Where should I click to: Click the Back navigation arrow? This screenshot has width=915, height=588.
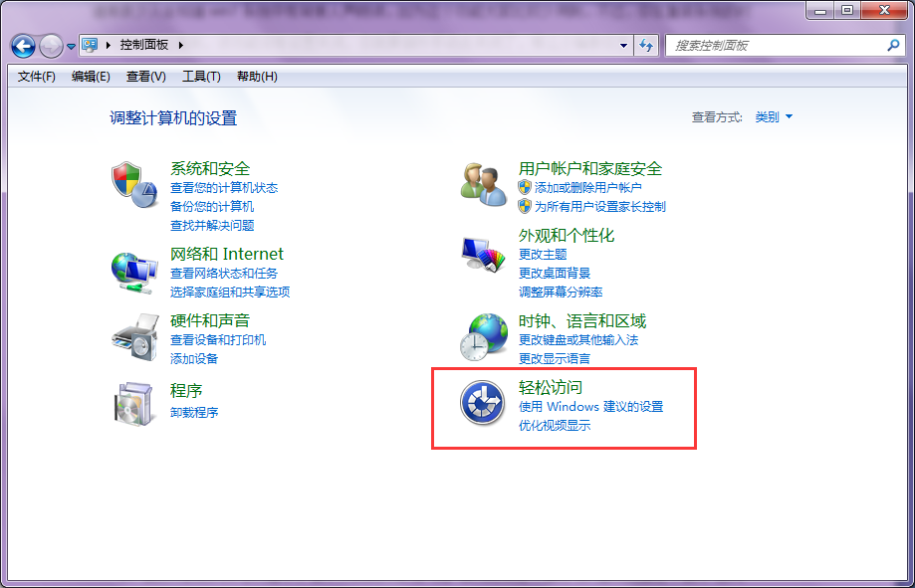23,46
